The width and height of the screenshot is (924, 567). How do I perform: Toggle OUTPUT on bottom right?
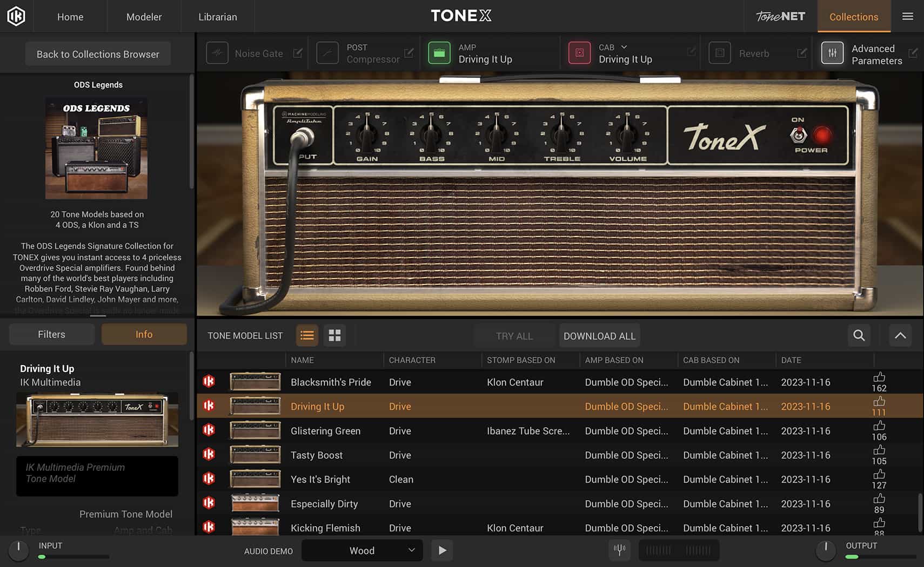(826, 551)
